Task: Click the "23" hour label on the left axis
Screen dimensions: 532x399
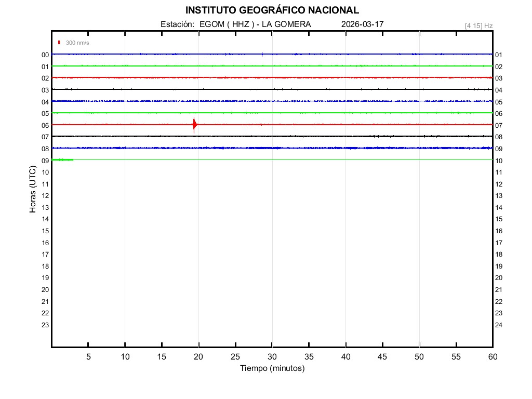Action: [45, 325]
